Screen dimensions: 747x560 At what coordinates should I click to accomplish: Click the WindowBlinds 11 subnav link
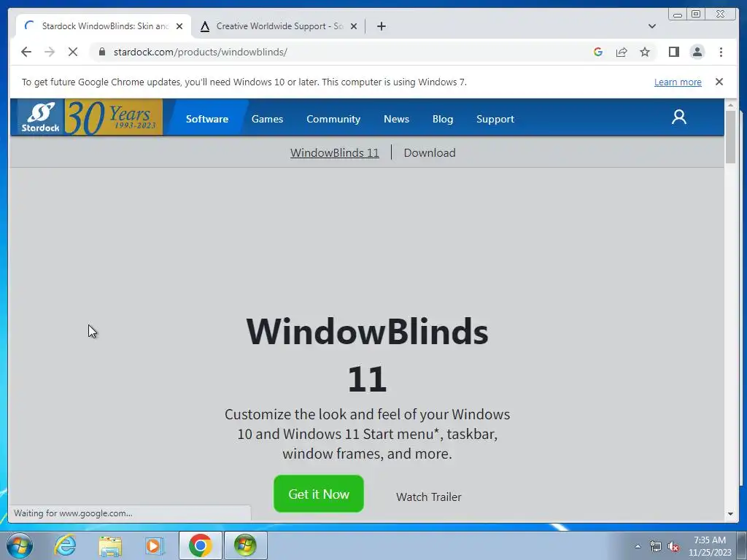pos(334,153)
